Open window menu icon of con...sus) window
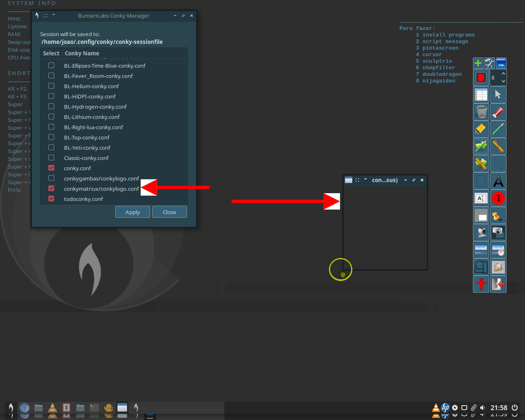The image size is (525, 420). pyautogui.click(x=349, y=180)
